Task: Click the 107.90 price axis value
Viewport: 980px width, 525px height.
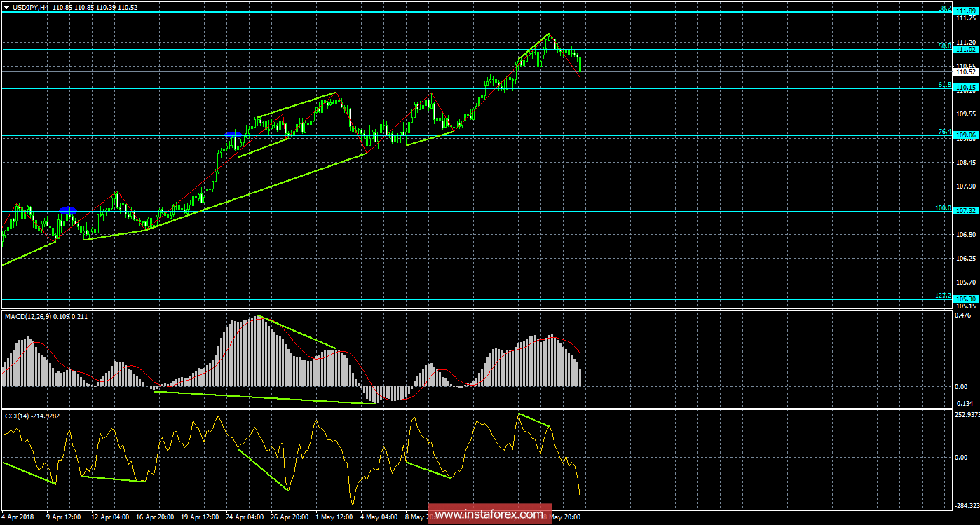Action: (x=965, y=186)
